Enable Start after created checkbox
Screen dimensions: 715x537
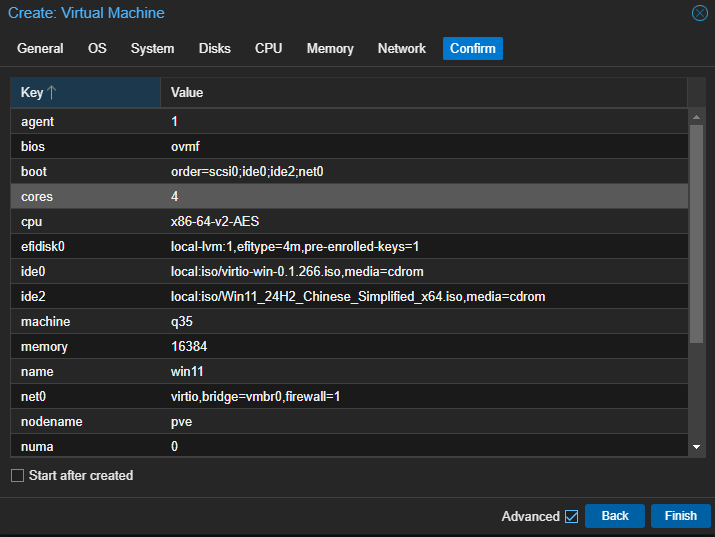[x=17, y=476]
